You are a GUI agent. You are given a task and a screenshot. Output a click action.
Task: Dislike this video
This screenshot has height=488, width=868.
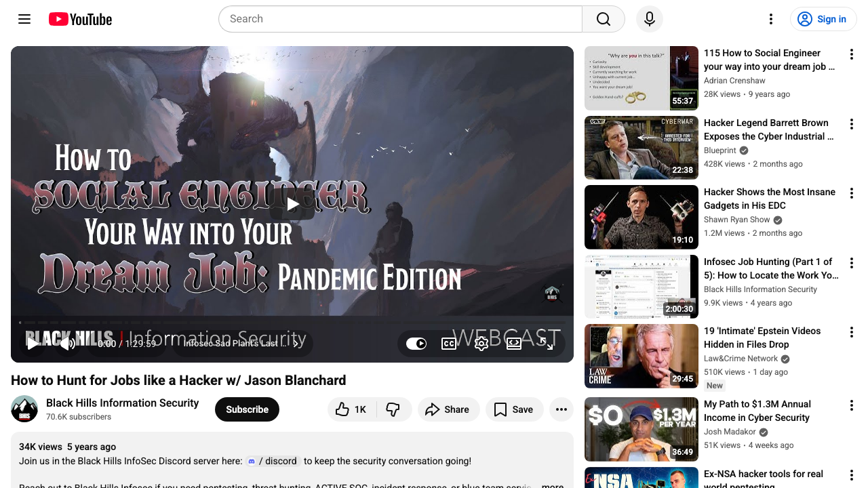[393, 409]
